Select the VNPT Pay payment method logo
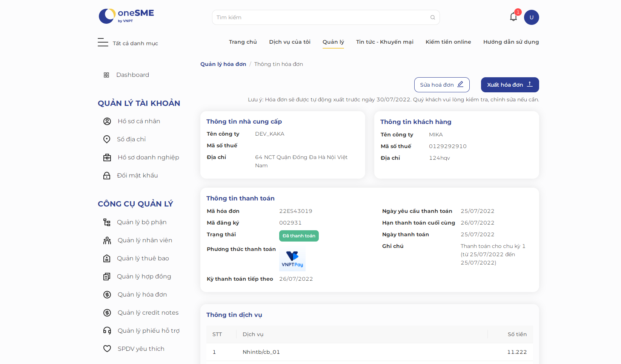The height and width of the screenshot is (364, 621). click(x=292, y=260)
